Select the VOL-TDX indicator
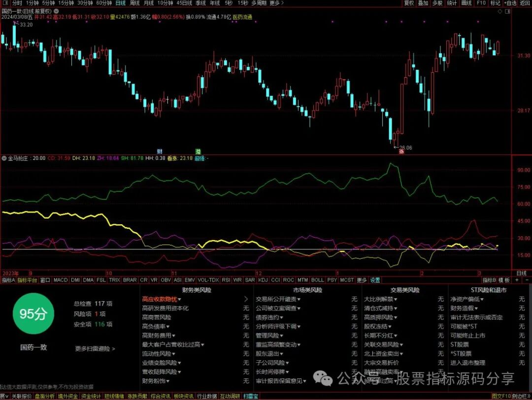Viewport: 532px width, 400px height. (x=208, y=280)
